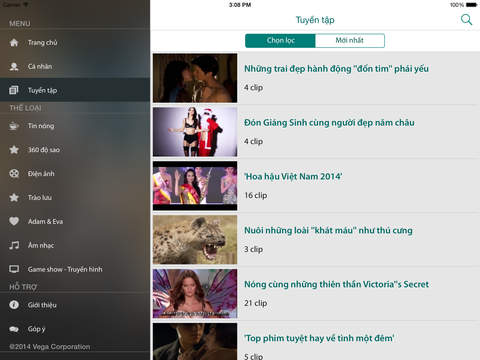Open the Giới thiệu page

[x=75, y=305]
